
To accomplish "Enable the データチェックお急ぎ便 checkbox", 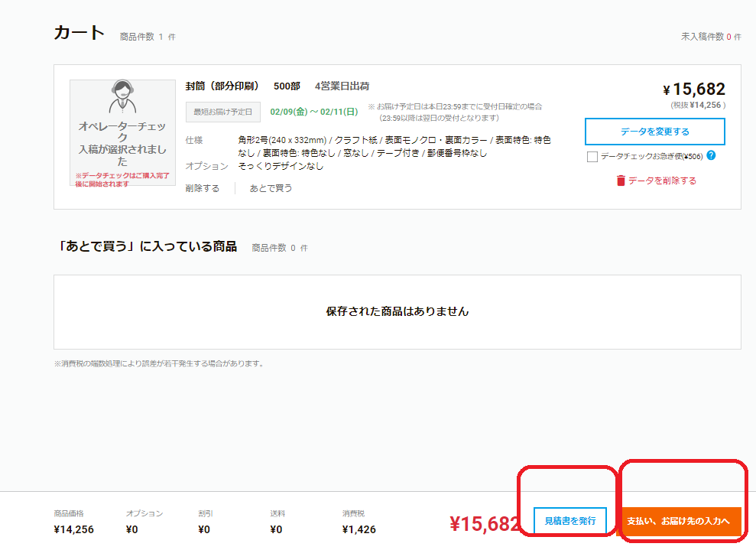I will pos(592,156).
